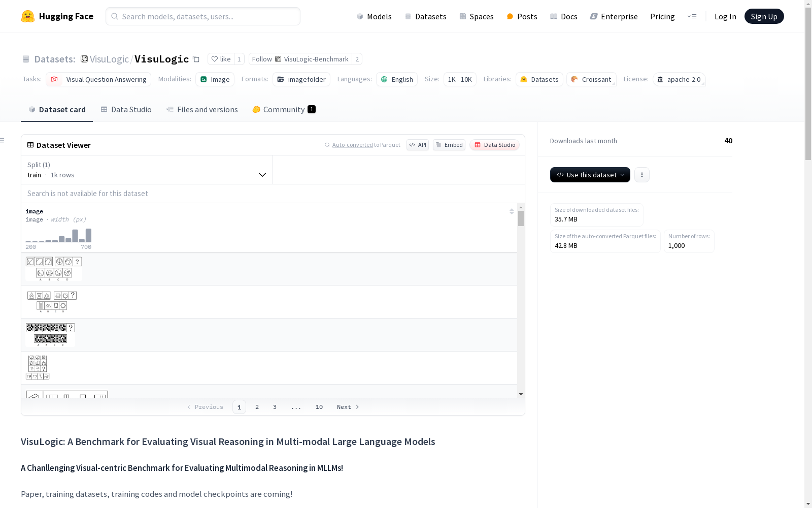812x508 pixels.
Task: Click the Visual Question Answering task tag
Action: tap(98, 79)
